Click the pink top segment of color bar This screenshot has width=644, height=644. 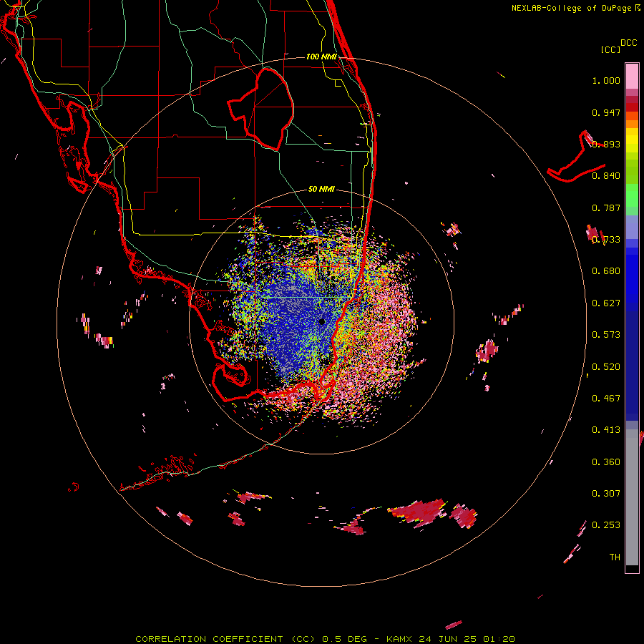pyautogui.click(x=632, y=76)
